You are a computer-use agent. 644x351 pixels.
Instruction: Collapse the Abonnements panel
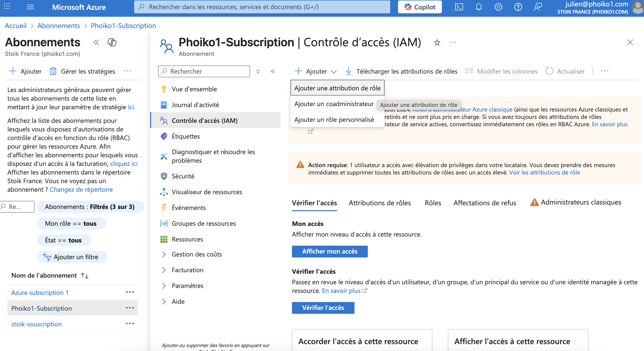[x=96, y=43]
